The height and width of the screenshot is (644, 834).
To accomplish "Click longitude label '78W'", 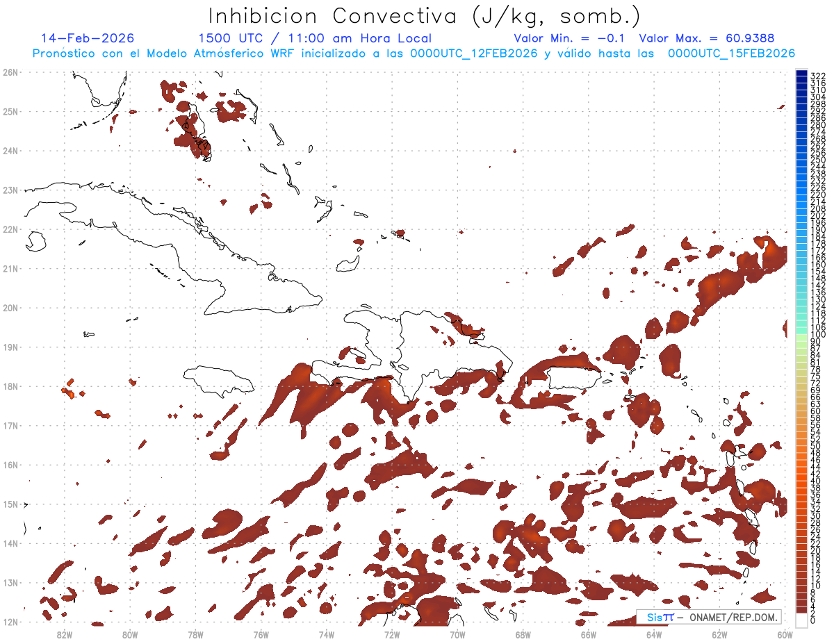I will 195,635.
